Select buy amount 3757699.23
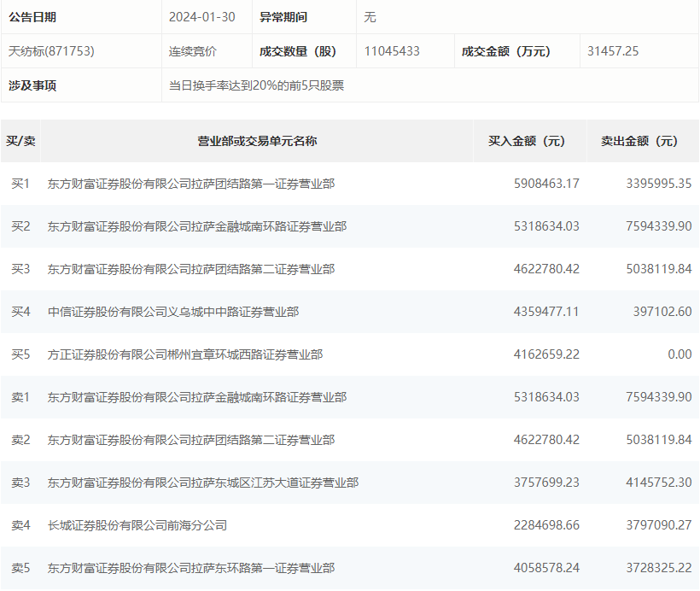700x591 pixels. pos(546,483)
